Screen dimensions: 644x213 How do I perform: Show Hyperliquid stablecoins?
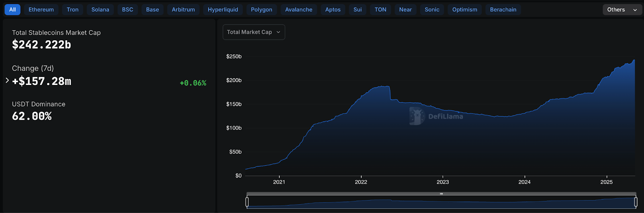(223, 10)
